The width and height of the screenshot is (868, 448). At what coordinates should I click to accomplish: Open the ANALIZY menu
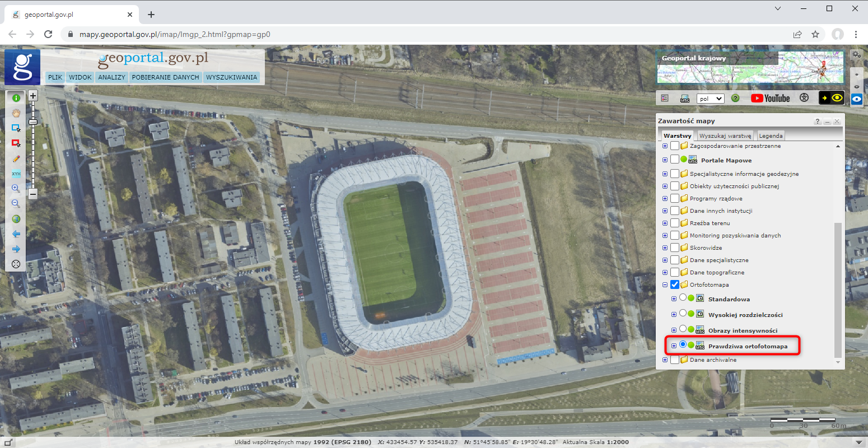pyautogui.click(x=111, y=77)
